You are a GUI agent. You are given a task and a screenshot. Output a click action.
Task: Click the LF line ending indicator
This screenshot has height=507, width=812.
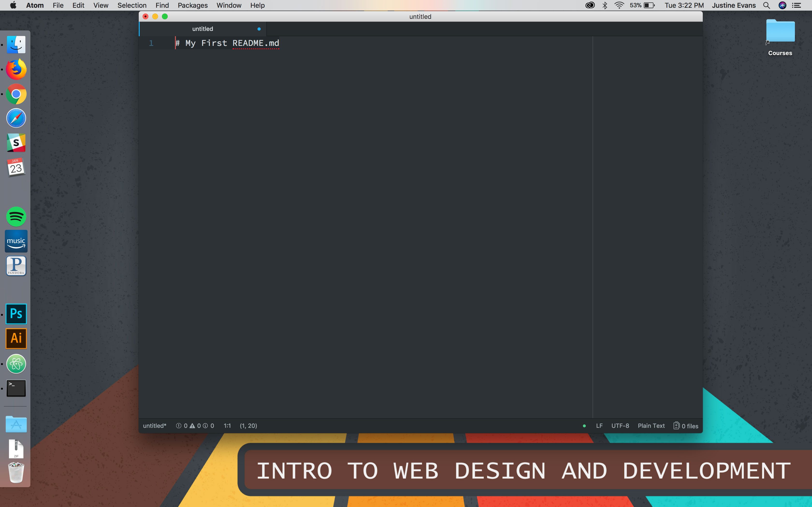coord(599,425)
